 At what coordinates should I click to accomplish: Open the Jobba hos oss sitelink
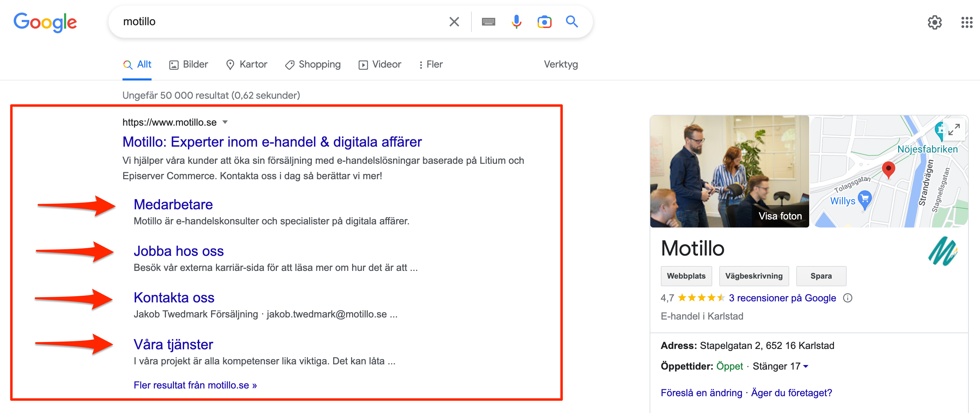[x=178, y=251]
